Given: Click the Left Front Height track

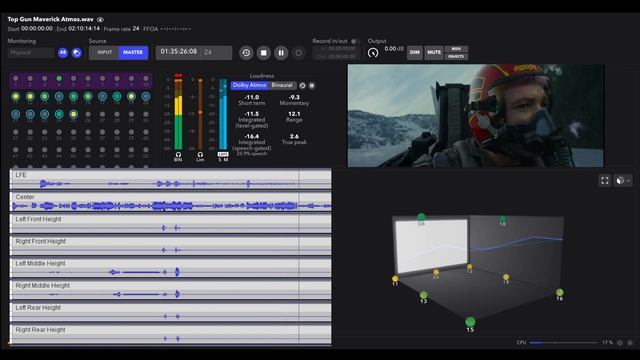Looking at the screenshot, I should click(171, 224).
